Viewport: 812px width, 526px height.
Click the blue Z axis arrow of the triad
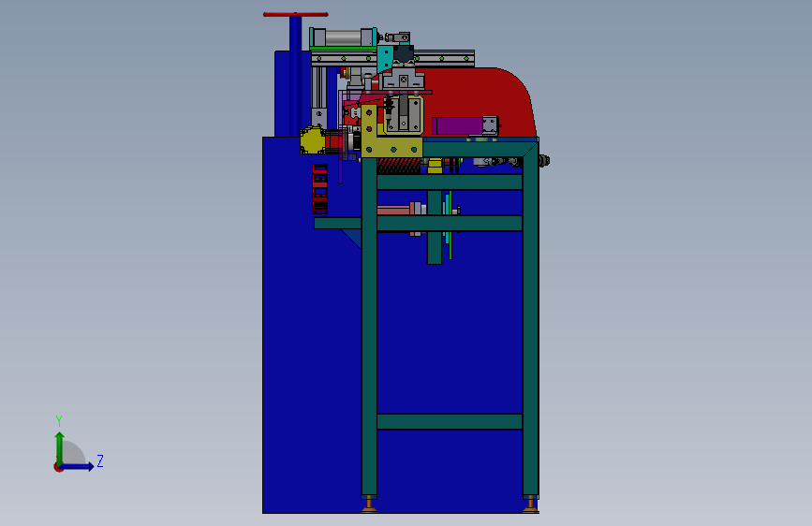pyautogui.click(x=78, y=466)
